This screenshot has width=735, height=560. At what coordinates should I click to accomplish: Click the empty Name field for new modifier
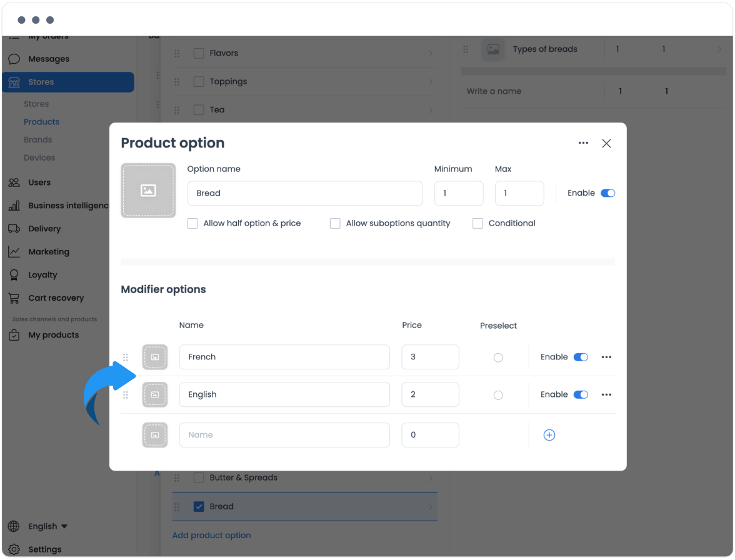pyautogui.click(x=284, y=435)
